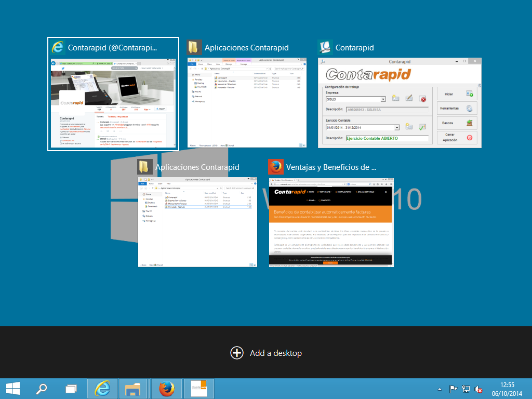Image resolution: width=532 pixels, height=399 pixels.
Task: Click the Cerrar Aplicación button
Action: click(x=457, y=137)
